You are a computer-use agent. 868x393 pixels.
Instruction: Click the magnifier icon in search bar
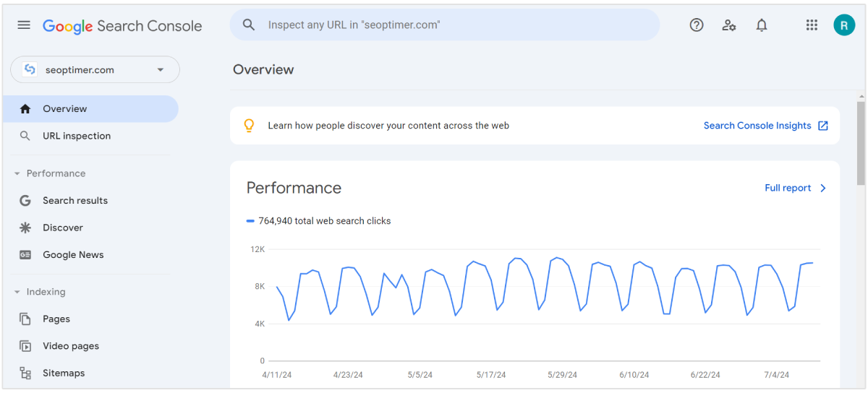click(x=249, y=25)
